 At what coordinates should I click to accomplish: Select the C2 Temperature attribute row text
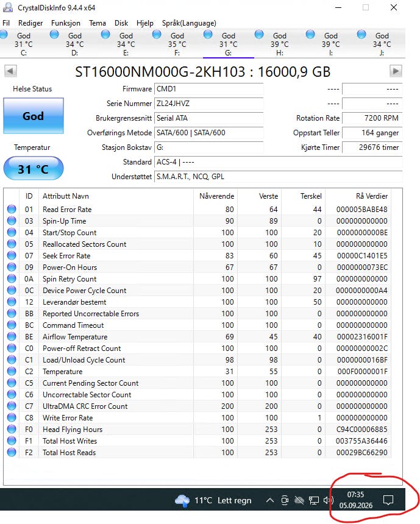click(x=63, y=372)
